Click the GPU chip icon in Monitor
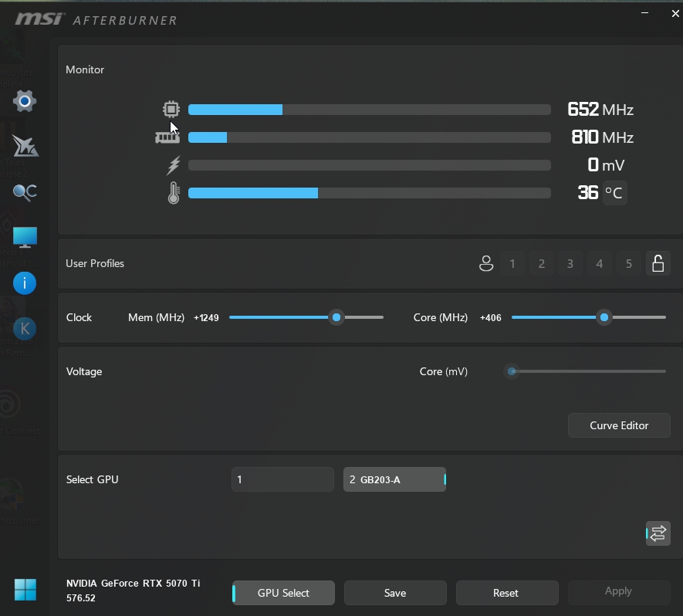 (171, 110)
